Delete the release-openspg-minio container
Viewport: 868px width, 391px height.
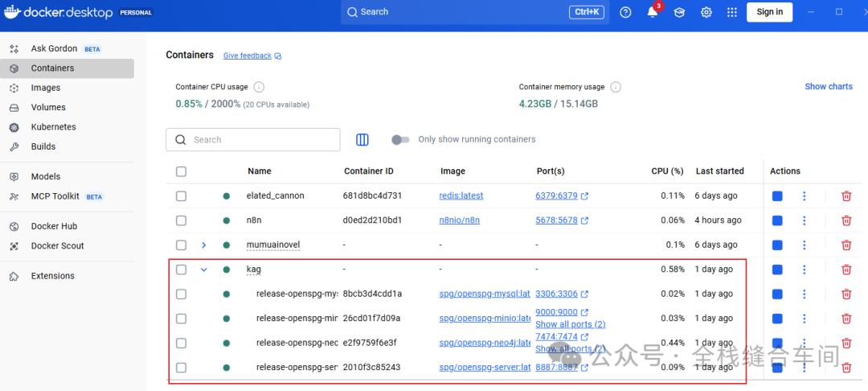[x=846, y=319]
